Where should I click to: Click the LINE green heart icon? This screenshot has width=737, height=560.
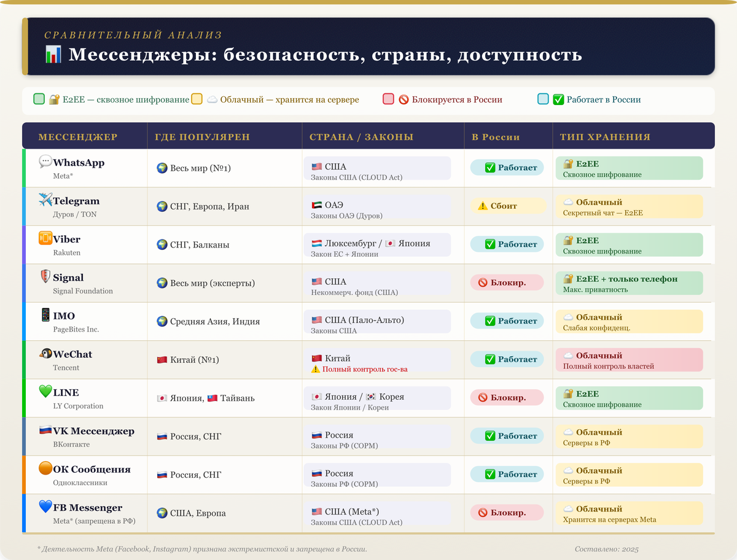click(45, 392)
